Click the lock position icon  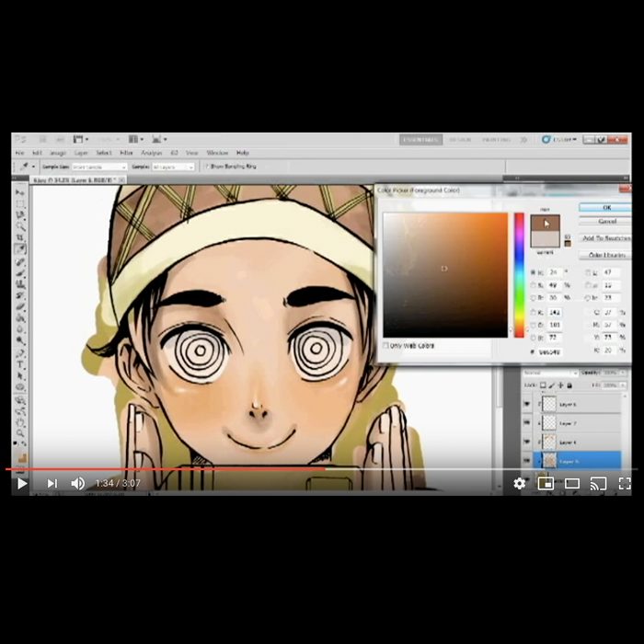tap(560, 385)
